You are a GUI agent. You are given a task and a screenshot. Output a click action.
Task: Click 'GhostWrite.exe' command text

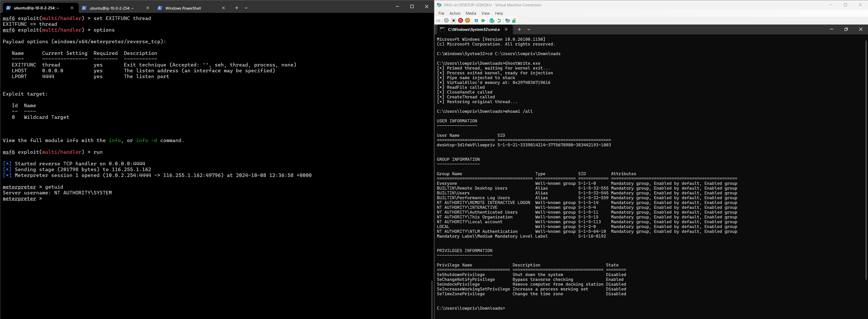click(x=522, y=63)
